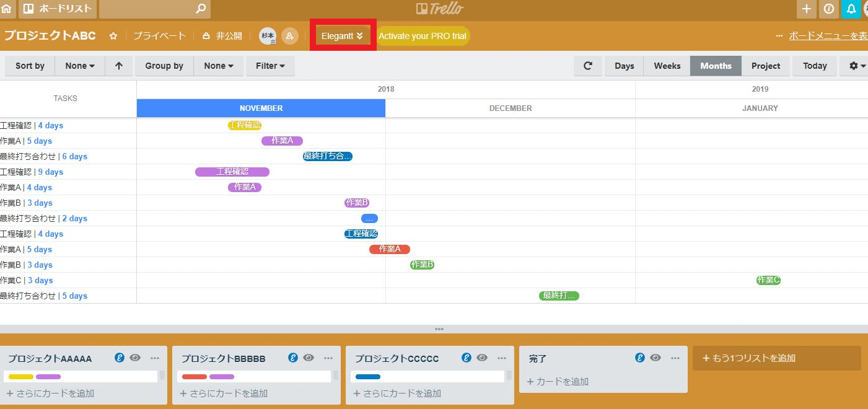This screenshot has height=409, width=868.
Task: Click Activate your PRO trial
Action: (x=423, y=36)
